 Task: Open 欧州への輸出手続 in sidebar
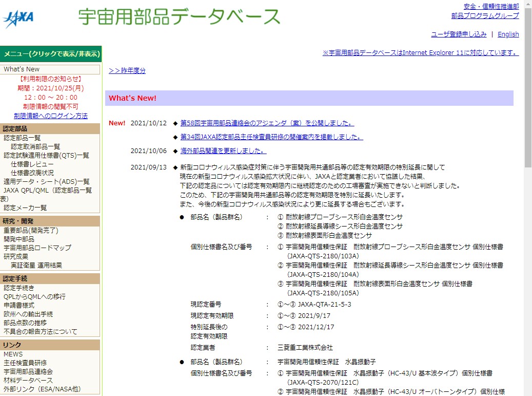(28, 314)
